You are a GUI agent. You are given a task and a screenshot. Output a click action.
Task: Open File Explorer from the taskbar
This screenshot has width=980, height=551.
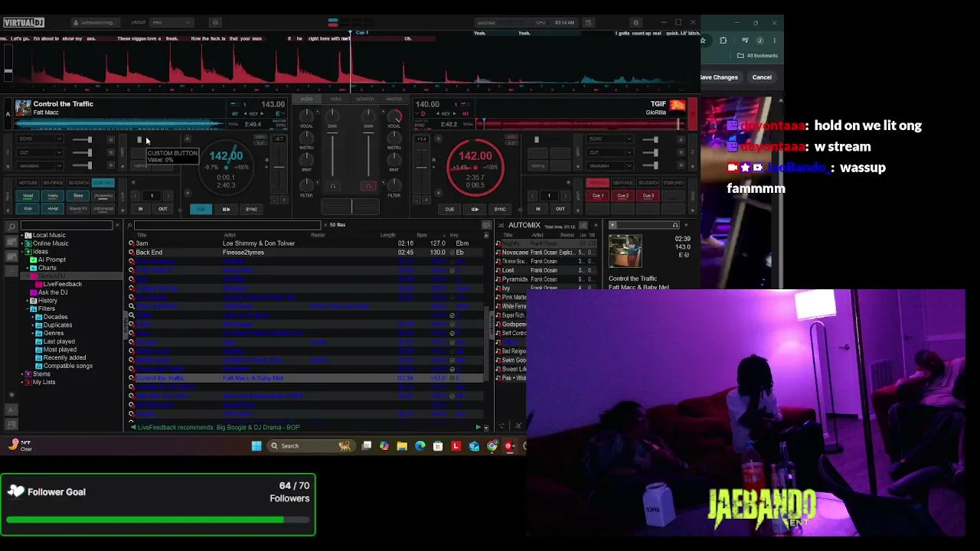[402, 446]
